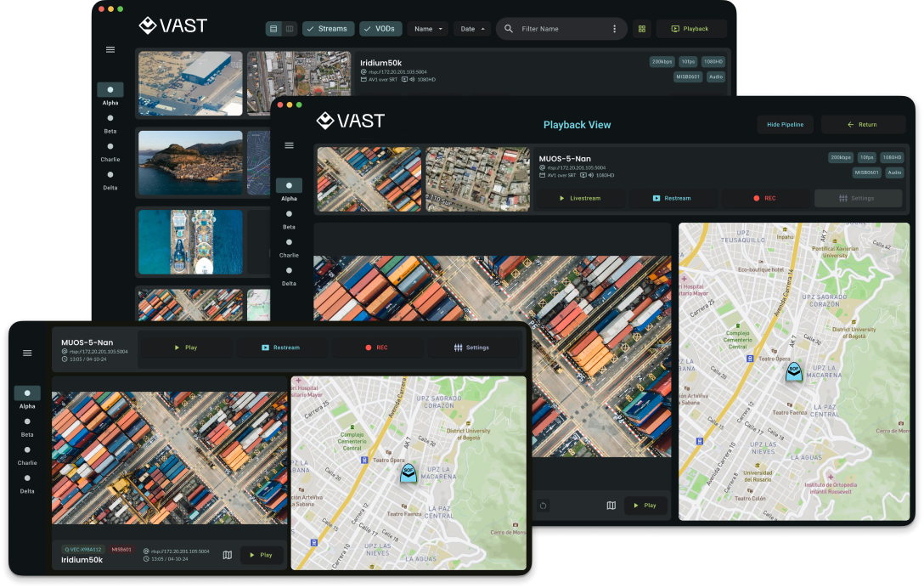The width and height of the screenshot is (924, 588).
Task: Toggle the Streams filter checkbox
Action: [328, 29]
